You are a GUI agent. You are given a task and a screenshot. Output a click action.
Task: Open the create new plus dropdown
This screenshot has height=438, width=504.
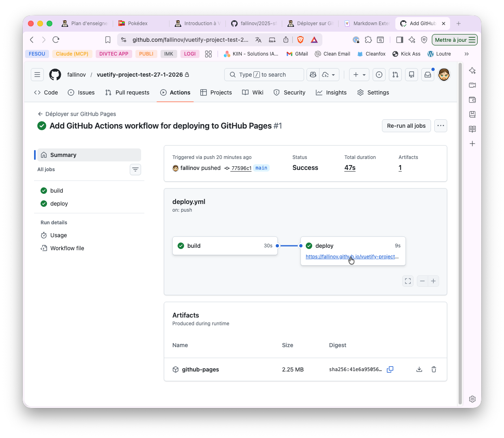pos(359,75)
